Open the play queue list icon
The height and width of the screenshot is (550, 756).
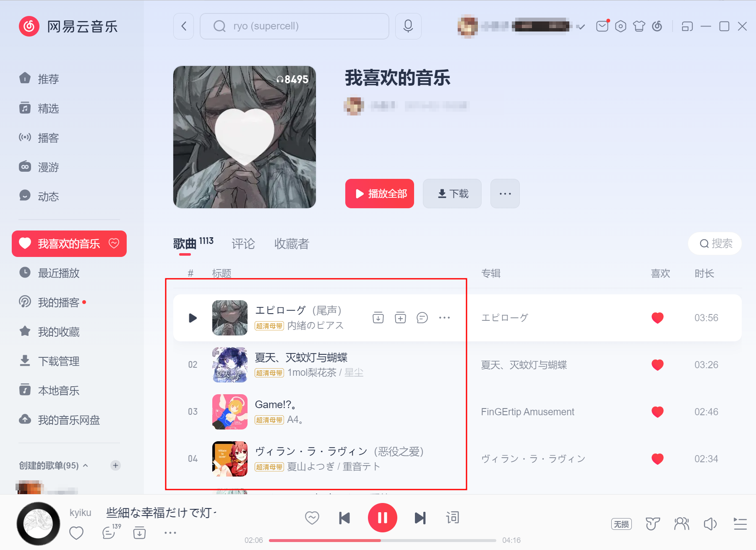tap(740, 524)
